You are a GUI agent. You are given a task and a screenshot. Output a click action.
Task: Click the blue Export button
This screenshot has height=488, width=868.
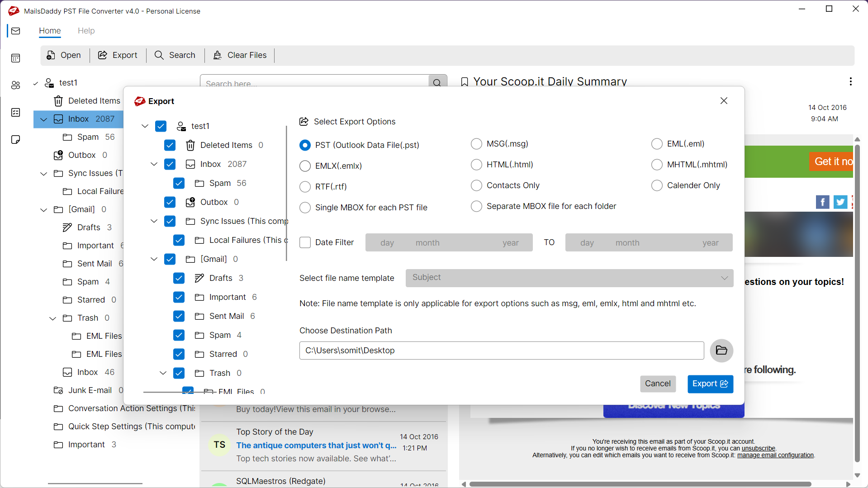(x=710, y=384)
